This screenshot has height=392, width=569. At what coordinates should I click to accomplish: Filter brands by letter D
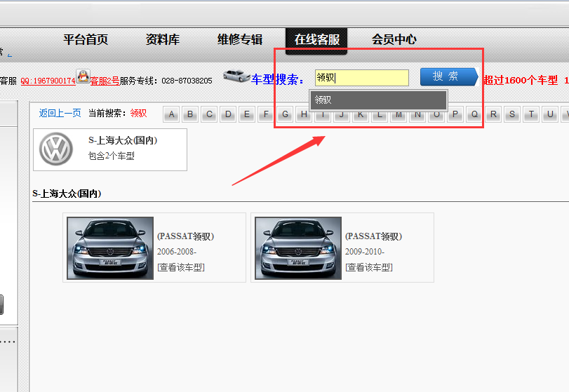coord(228,114)
